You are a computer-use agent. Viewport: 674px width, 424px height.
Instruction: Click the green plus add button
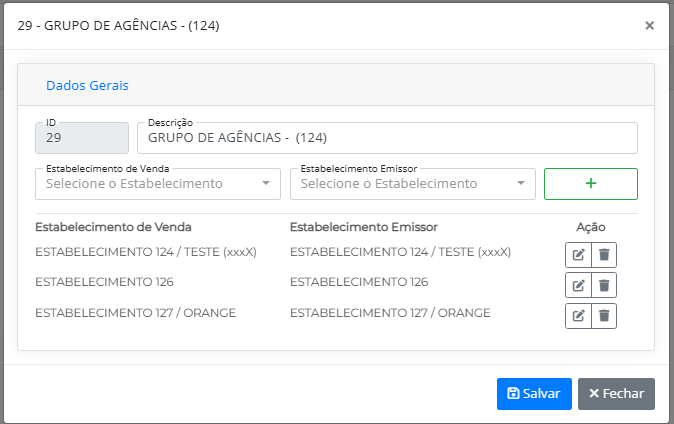[591, 184]
